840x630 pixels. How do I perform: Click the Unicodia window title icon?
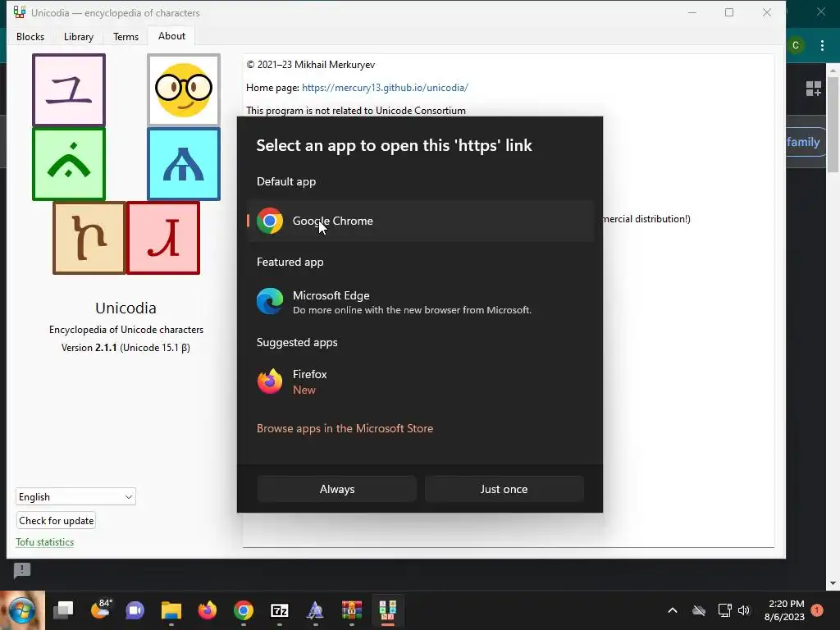click(20, 12)
